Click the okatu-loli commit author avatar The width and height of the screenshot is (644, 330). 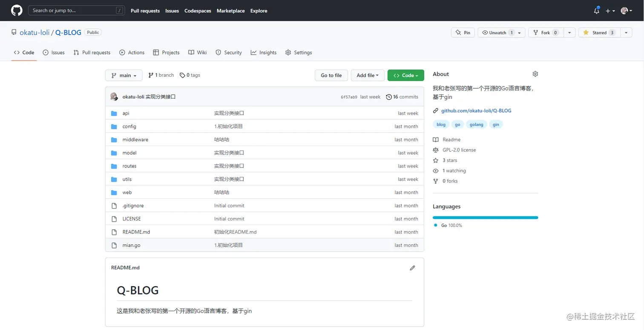[114, 97]
